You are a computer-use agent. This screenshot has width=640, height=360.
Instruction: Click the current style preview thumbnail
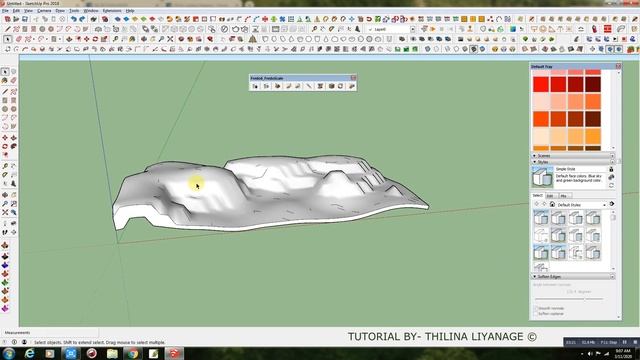point(542,178)
